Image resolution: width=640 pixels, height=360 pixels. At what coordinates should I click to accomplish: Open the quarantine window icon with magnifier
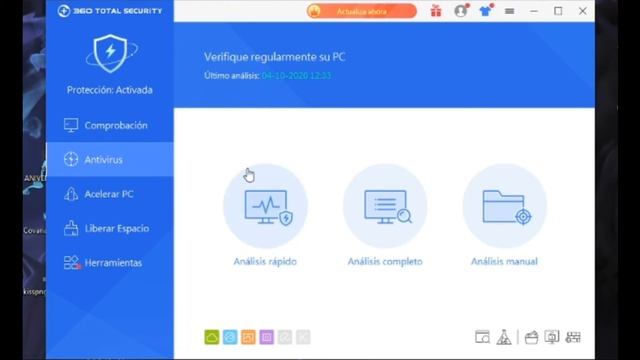coord(482,337)
